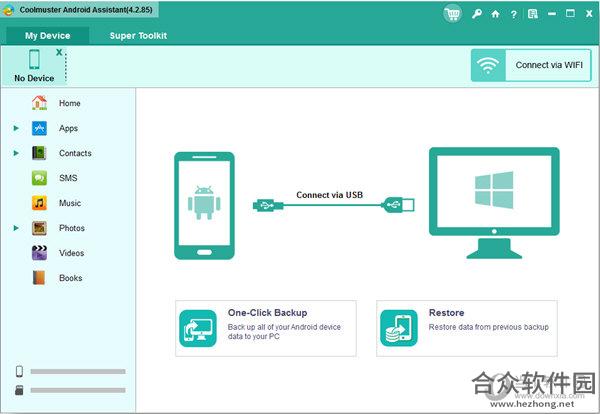Viewport: 600px width, 414px height.
Task: Click the No Device label
Action: 34,78
